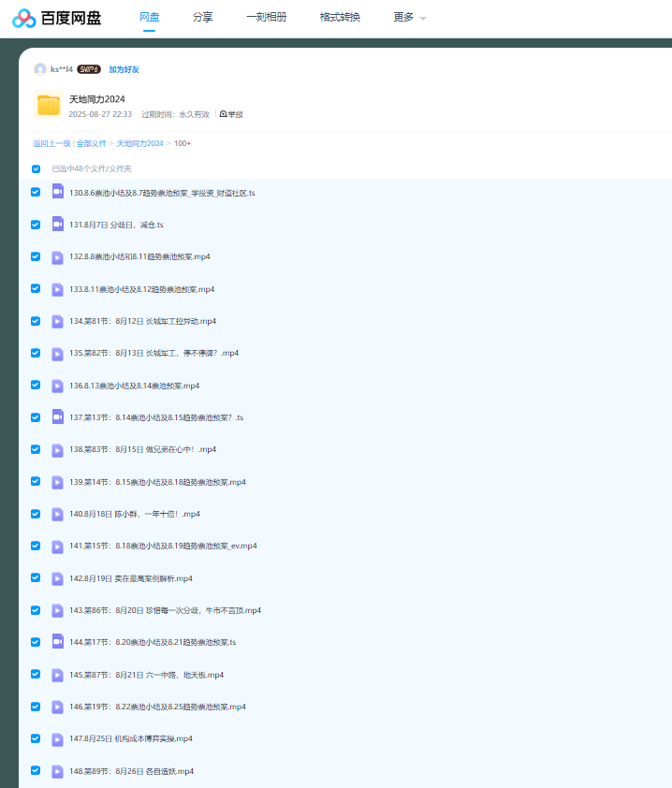
Task: Click the SVIP6 membership badge
Action: point(89,69)
